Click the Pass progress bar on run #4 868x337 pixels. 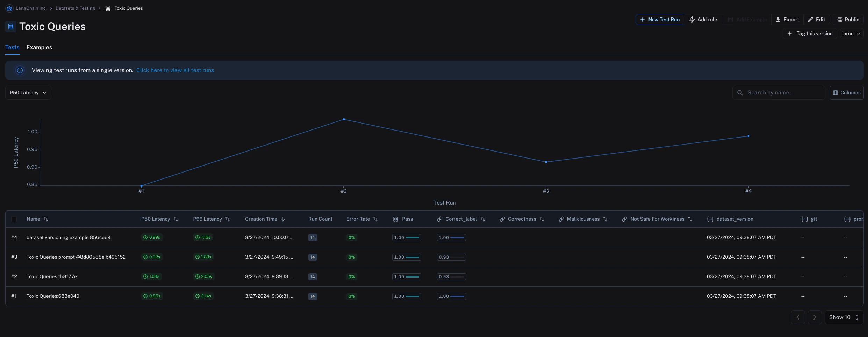[407, 237]
